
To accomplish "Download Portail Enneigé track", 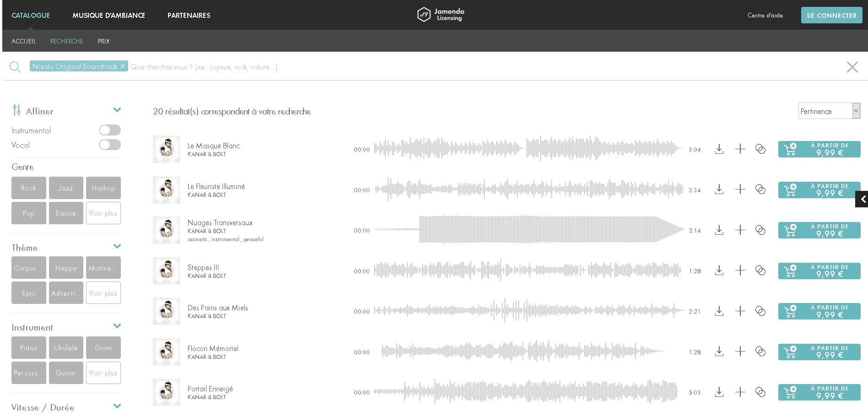I will [719, 392].
